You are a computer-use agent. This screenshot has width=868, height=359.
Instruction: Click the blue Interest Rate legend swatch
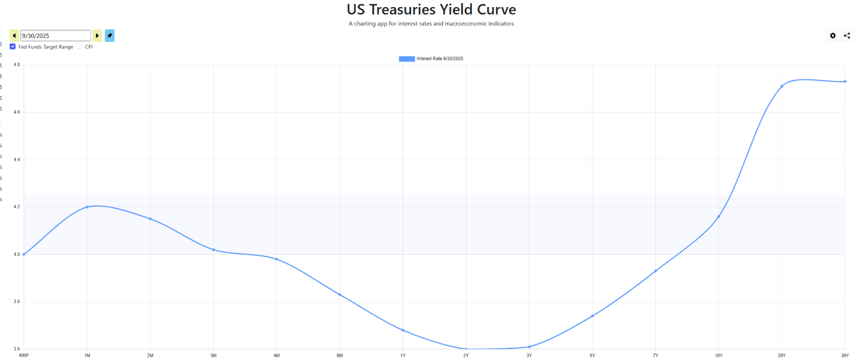point(407,59)
